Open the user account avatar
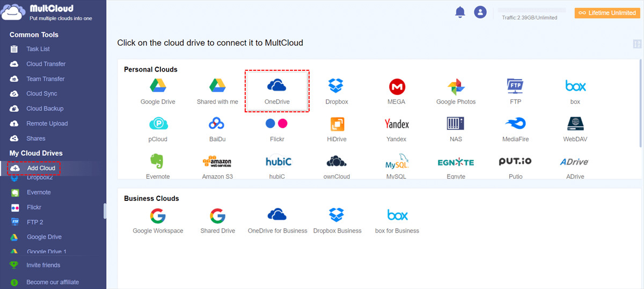 click(480, 12)
